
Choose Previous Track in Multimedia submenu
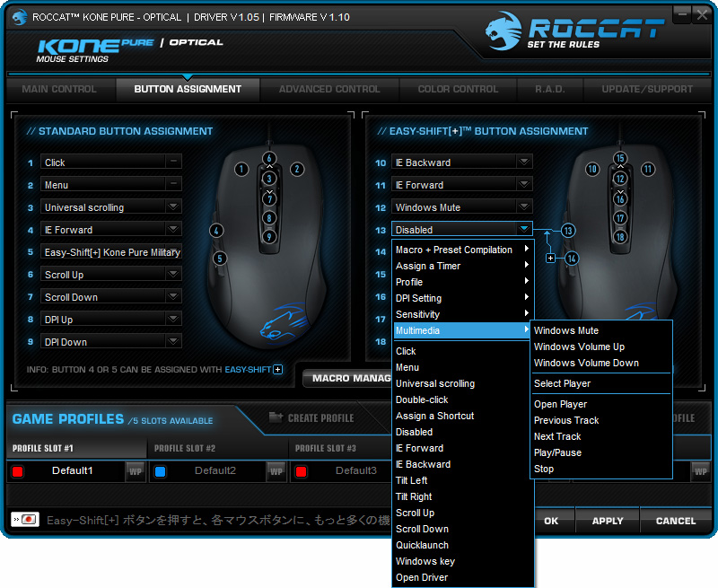click(600, 420)
